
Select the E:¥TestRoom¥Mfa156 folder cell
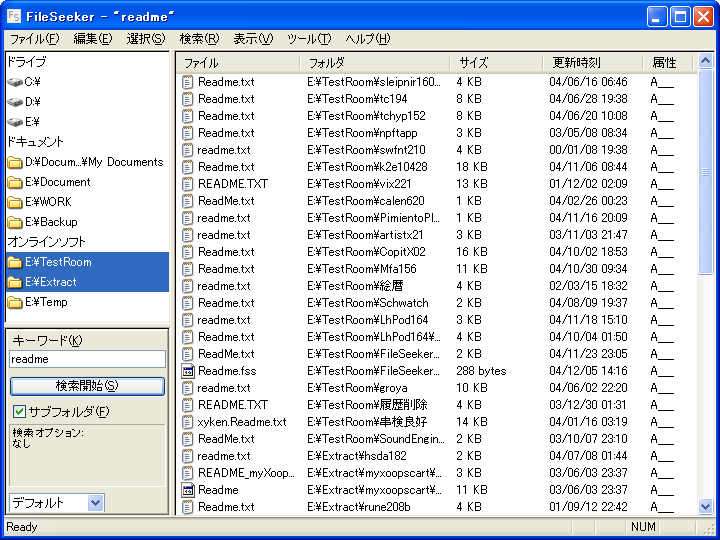362,269
